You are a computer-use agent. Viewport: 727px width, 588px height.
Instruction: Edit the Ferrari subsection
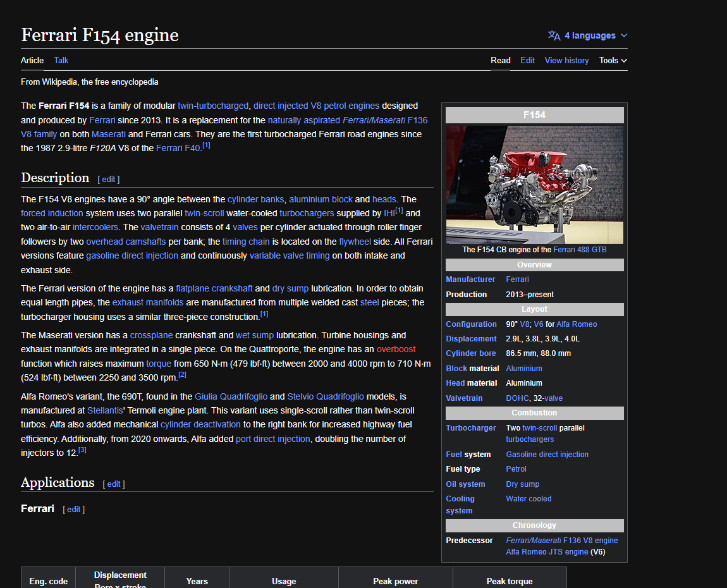pos(73,509)
